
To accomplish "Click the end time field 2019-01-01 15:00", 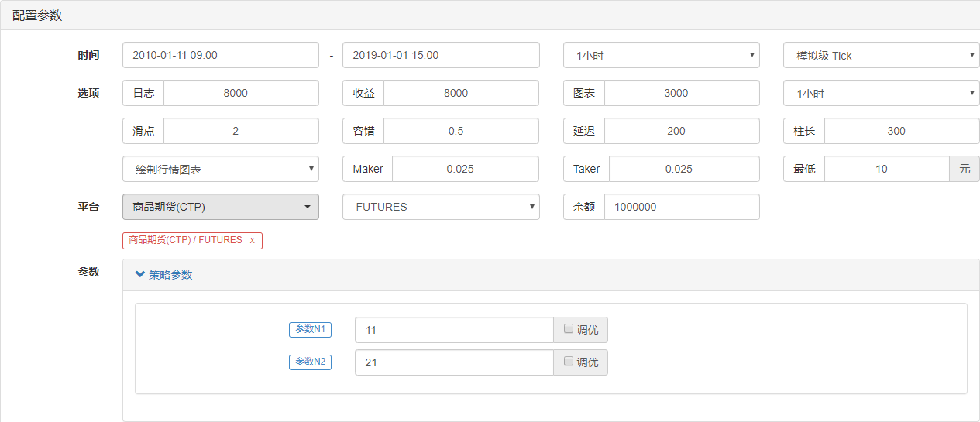I will (x=440, y=56).
